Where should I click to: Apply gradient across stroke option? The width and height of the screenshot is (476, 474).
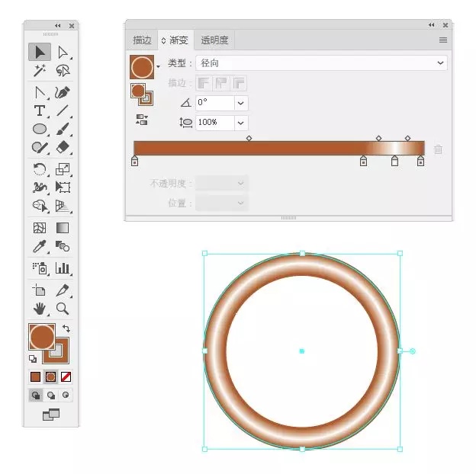click(x=239, y=83)
